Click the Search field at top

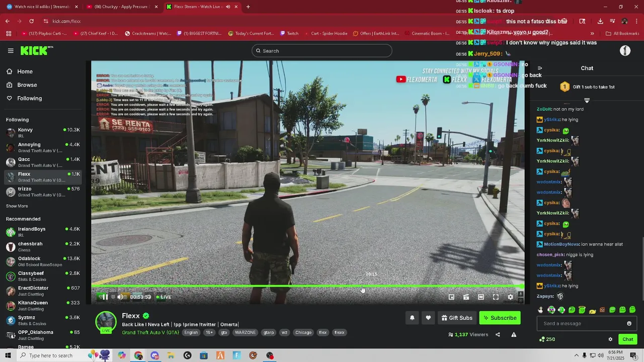pos(322,51)
